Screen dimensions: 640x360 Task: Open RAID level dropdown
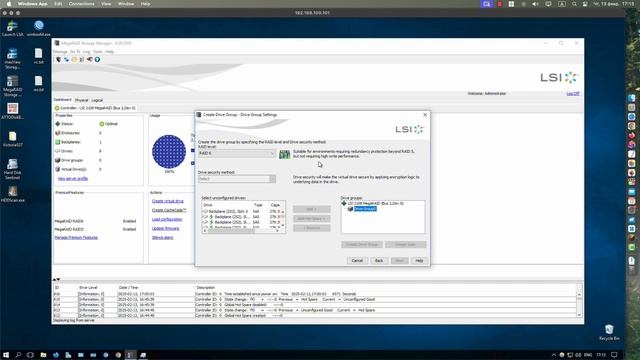tap(237, 153)
